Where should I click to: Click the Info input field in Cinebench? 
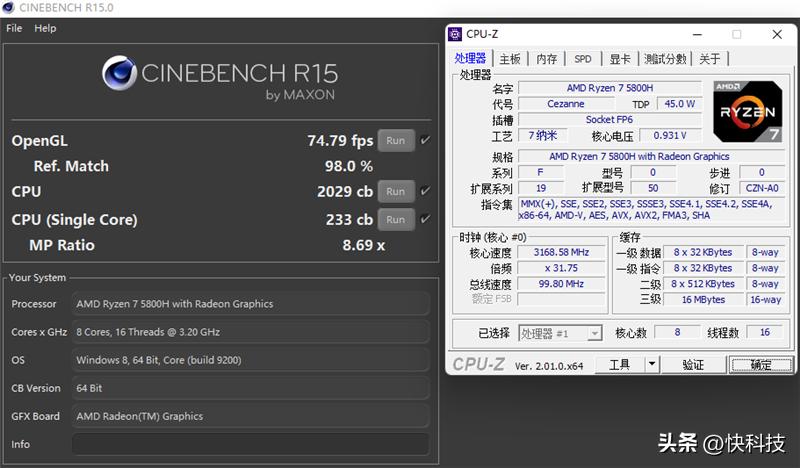point(250,444)
